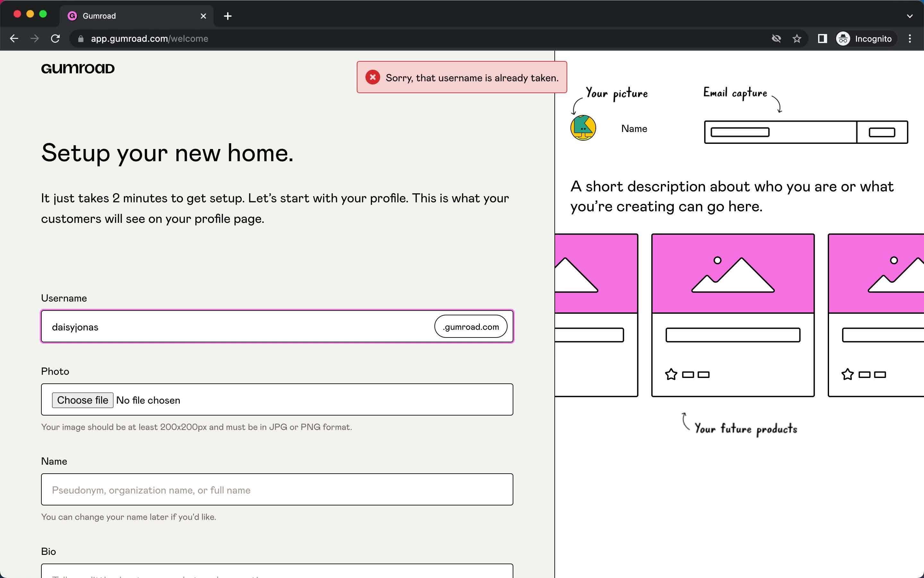Click the middle product card title placeholder
The width and height of the screenshot is (924, 578).
tap(733, 335)
